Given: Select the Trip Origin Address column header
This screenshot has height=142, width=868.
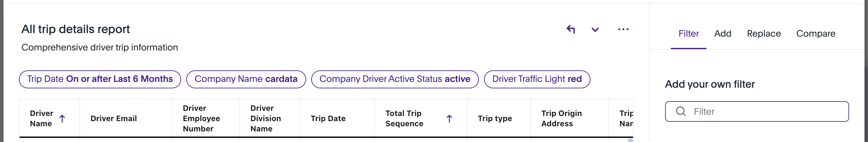Looking at the screenshot, I should pyautogui.click(x=561, y=118).
